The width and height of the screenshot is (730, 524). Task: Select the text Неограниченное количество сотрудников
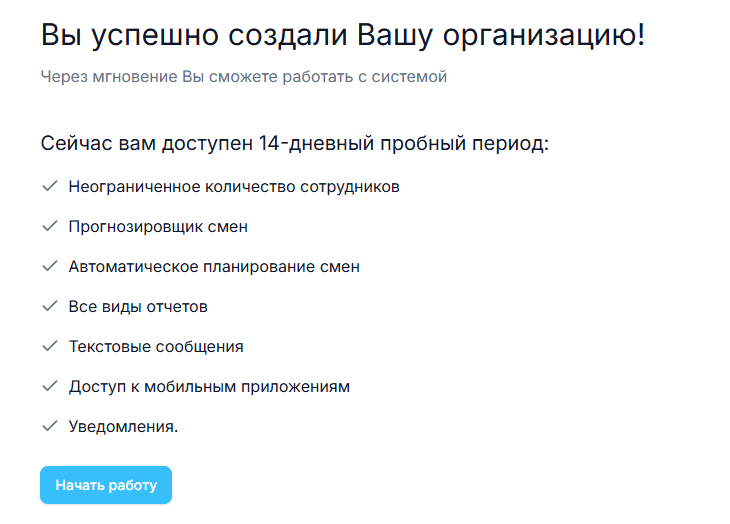point(234,187)
